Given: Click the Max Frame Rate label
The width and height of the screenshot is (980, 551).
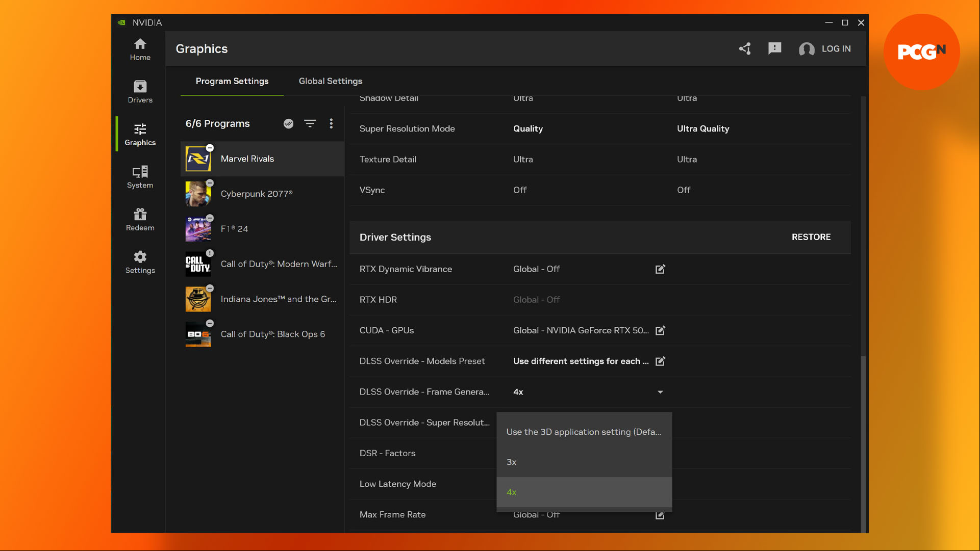Looking at the screenshot, I should click(392, 515).
